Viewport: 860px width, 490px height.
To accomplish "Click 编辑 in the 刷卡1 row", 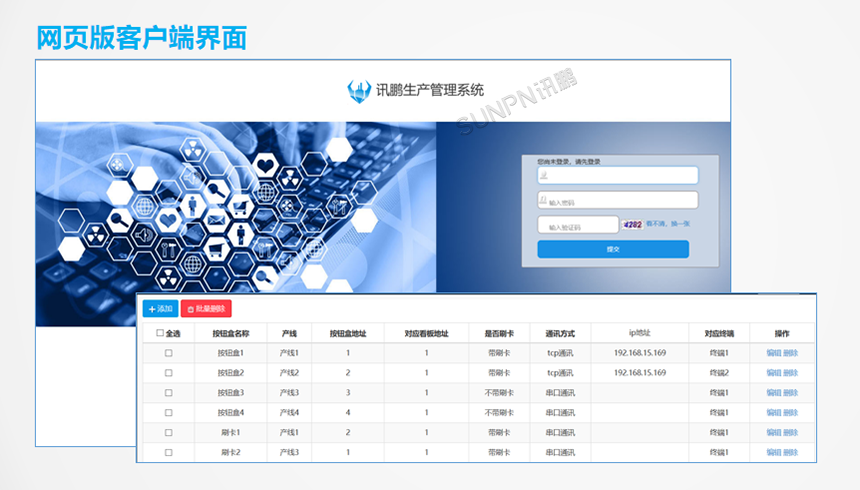I will [x=774, y=432].
